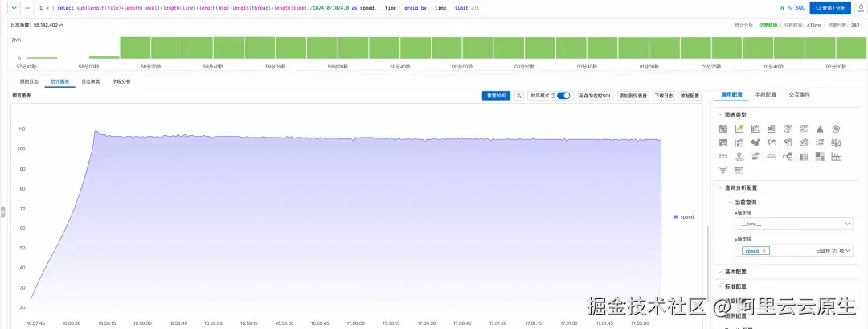Select the table chart type icon
This screenshot has width=868, height=329.
click(723, 129)
